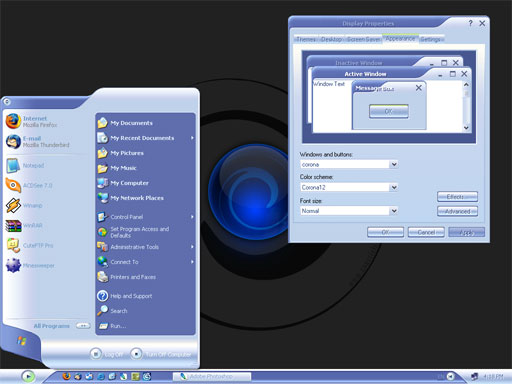Start Minesweeper from the Start menu
The width and height of the screenshot is (512, 384).
[30, 266]
